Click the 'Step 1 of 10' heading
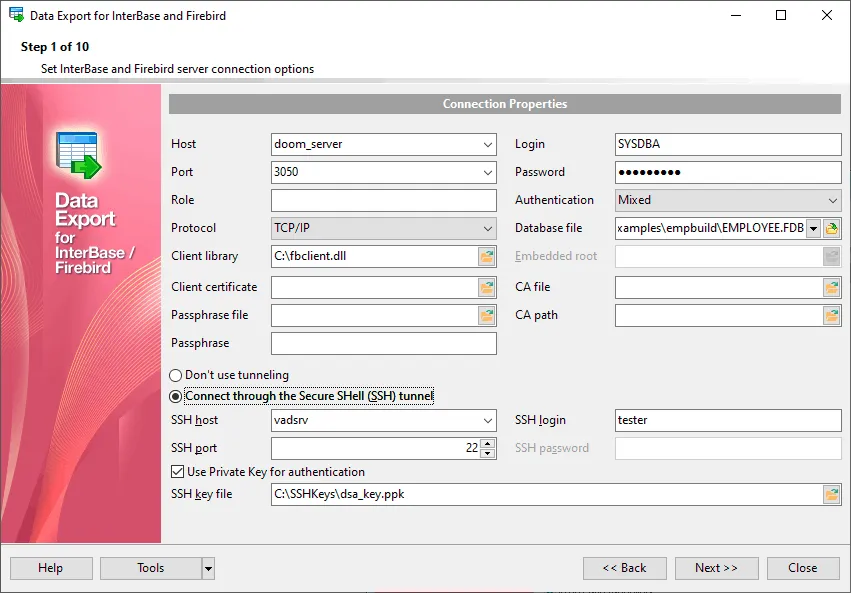Screen dimensions: 851x593 55,47
